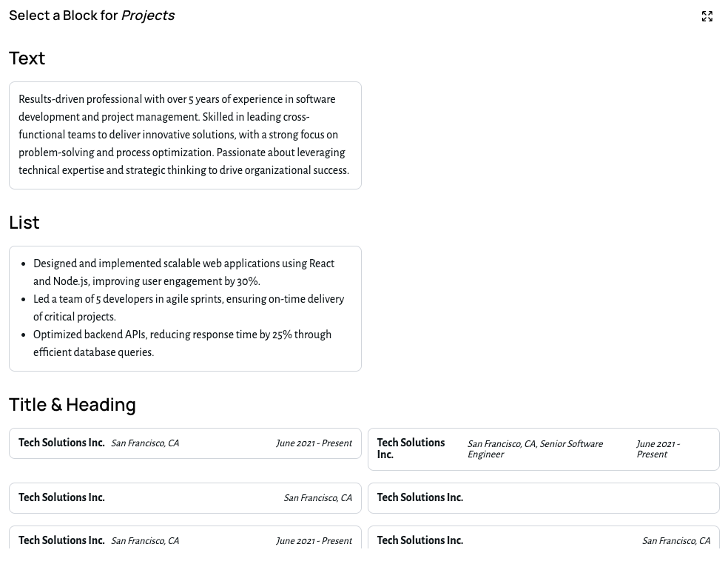
Task: Click the List section heading
Action: [24, 222]
